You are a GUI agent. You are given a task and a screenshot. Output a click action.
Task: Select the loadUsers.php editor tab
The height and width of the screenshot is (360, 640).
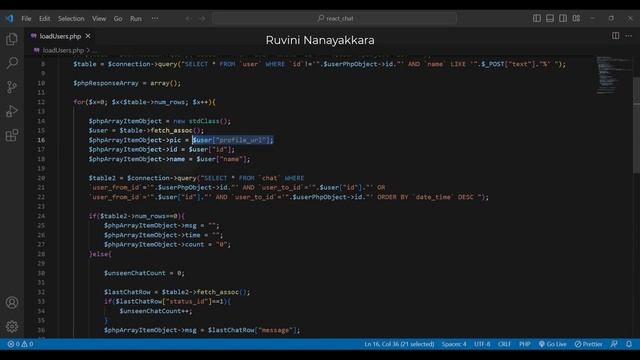point(60,36)
